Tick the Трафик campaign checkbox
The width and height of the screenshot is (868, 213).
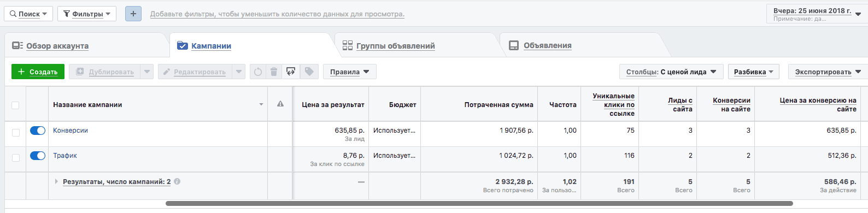tap(15, 157)
